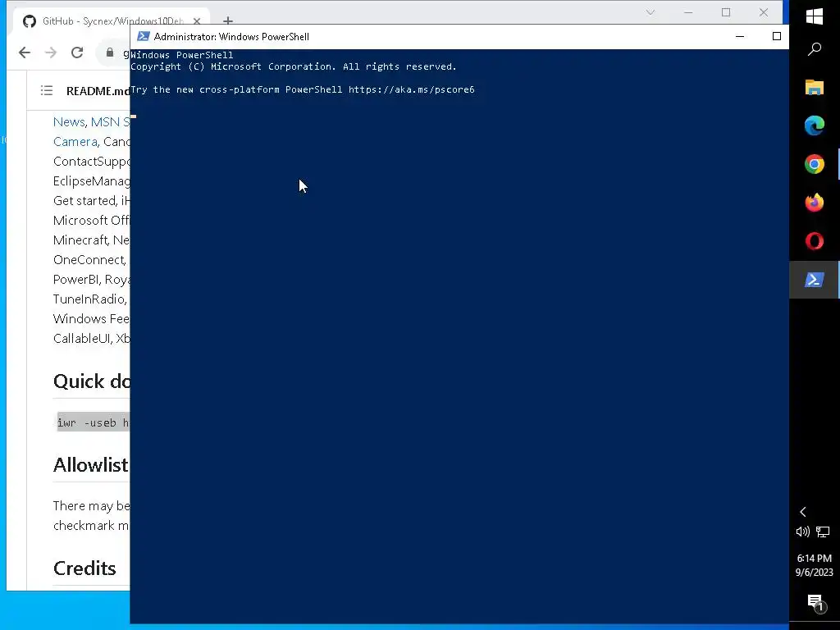This screenshot has width=840, height=630.
Task: Open the Camera link in README
Action: (x=75, y=142)
